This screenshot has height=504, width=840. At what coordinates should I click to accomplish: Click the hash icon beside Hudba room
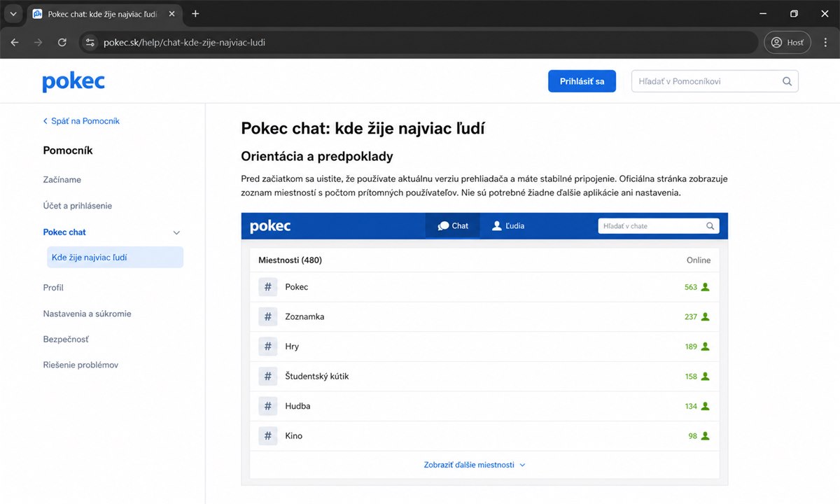[267, 406]
